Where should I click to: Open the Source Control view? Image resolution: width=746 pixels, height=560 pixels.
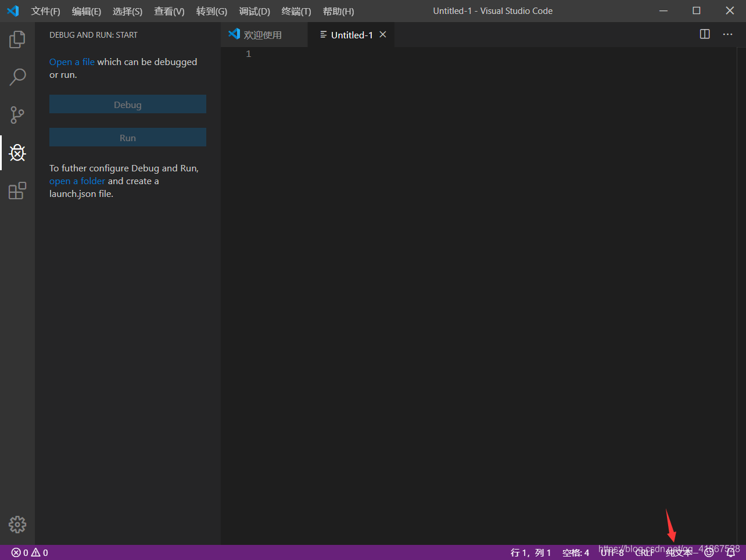17,115
